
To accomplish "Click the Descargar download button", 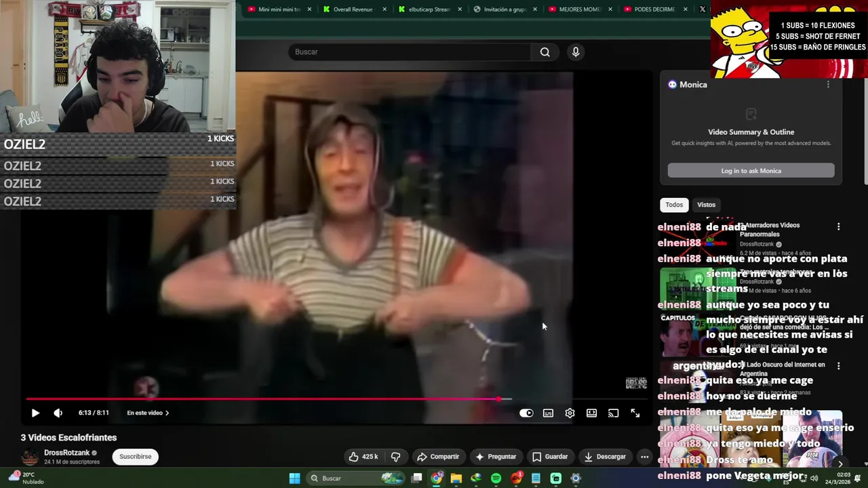I will tap(605, 457).
